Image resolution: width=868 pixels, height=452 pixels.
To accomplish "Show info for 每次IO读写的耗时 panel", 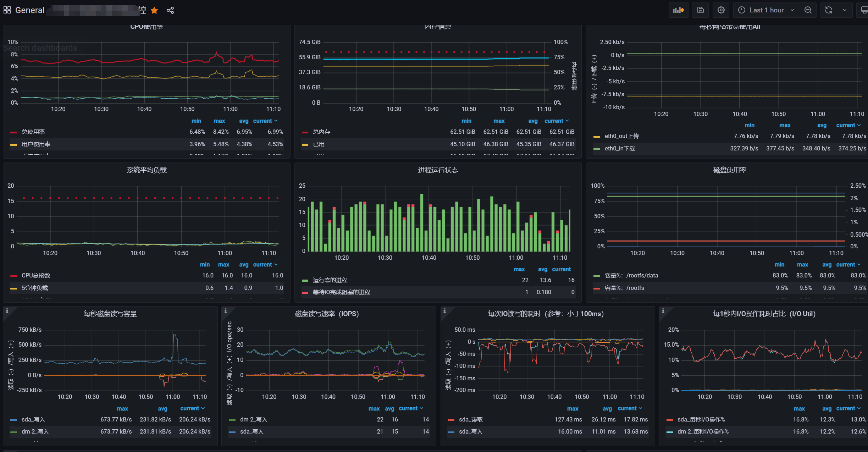I will pyautogui.click(x=444, y=310).
